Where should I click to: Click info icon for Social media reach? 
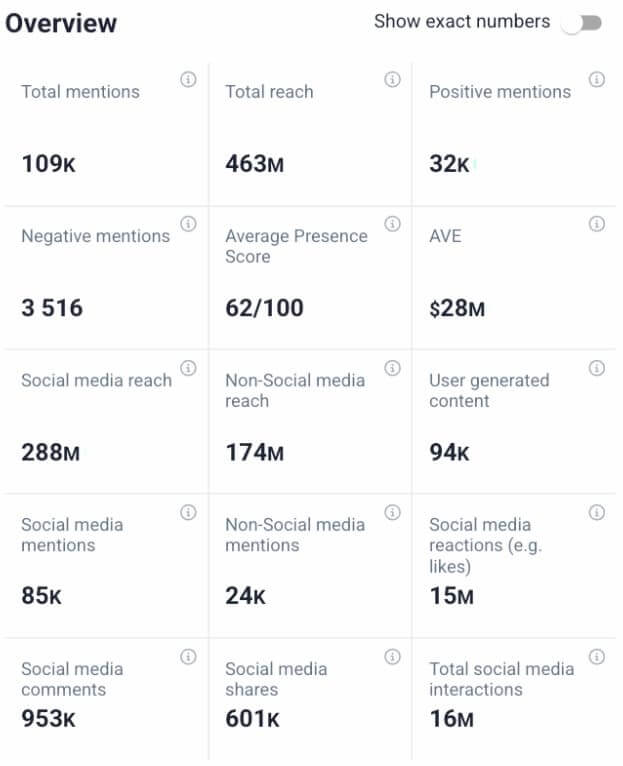[188, 368]
